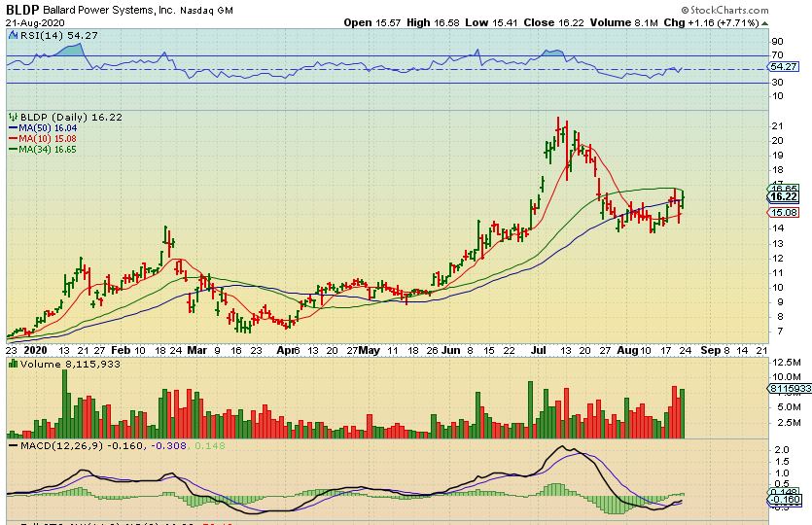Screen dimensions: 812x525
Task: Click the Jul label on date axis
Action: click(x=539, y=351)
